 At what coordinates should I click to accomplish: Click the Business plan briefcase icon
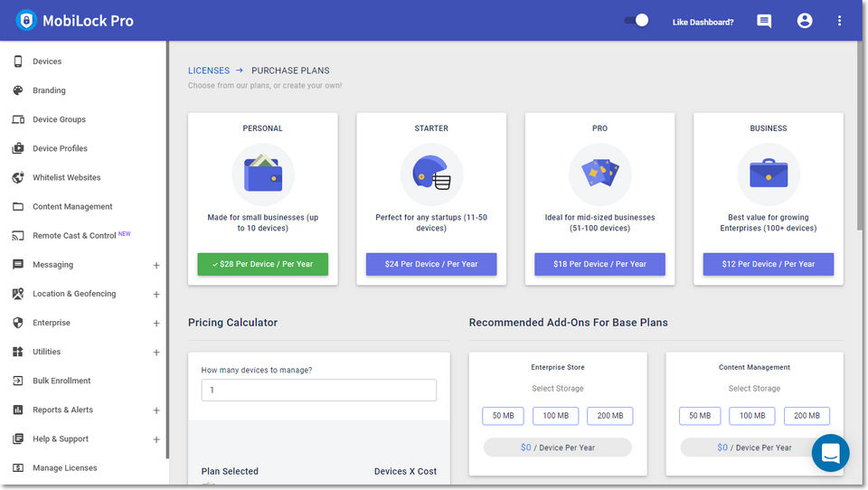click(769, 174)
